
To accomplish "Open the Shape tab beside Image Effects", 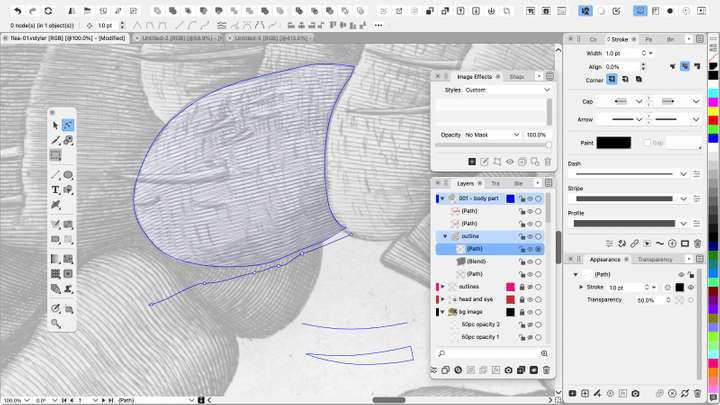I will click(x=517, y=77).
